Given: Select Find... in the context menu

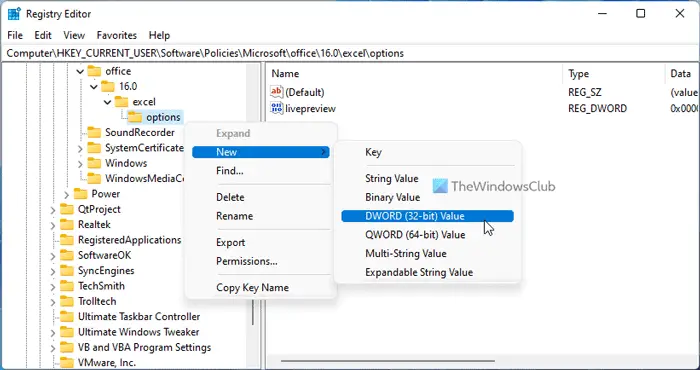Looking at the screenshot, I should click(261, 171).
